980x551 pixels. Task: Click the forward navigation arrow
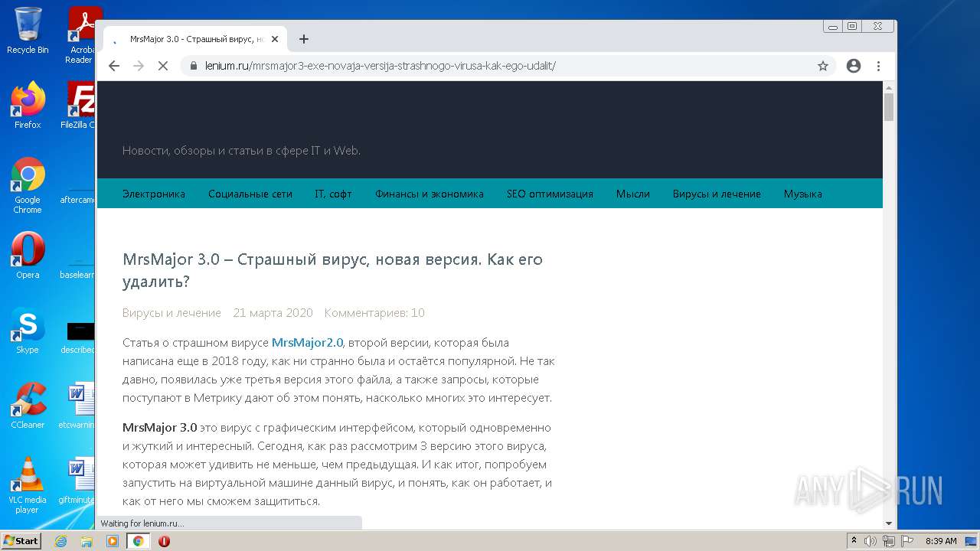[x=139, y=66]
